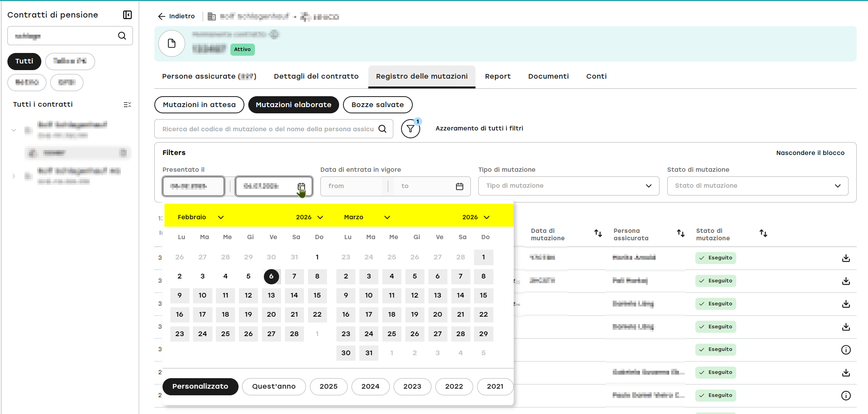Open Dettagli del contratto tab
Image resolution: width=868 pixels, height=414 pixels.
pos(316,76)
